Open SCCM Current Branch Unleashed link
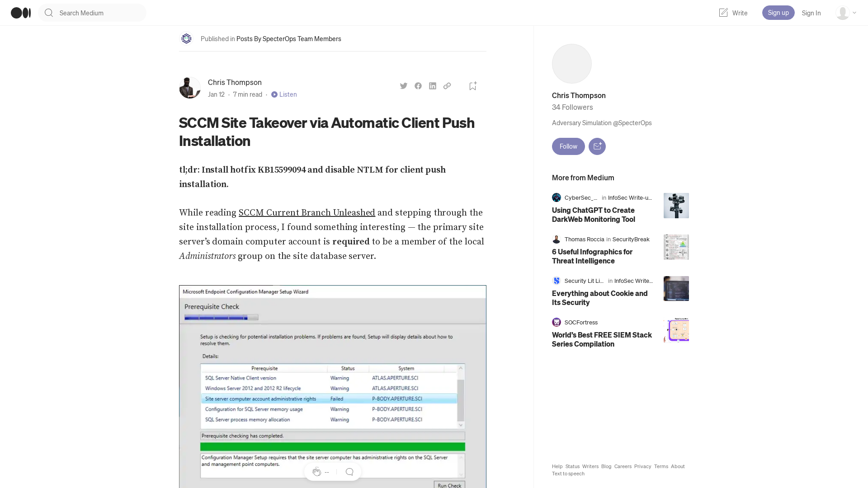Screen dimensions: 868x488 tap(307, 213)
